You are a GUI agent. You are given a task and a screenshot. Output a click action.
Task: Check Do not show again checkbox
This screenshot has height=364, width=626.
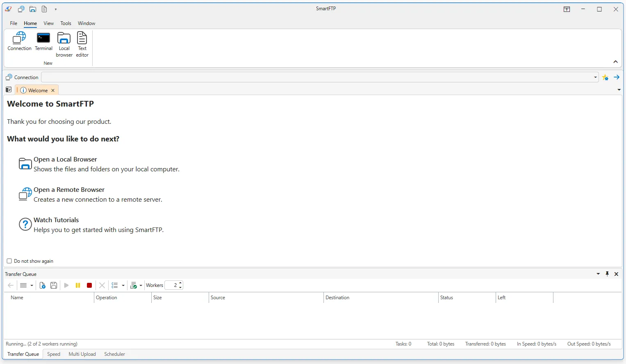[9, 261]
